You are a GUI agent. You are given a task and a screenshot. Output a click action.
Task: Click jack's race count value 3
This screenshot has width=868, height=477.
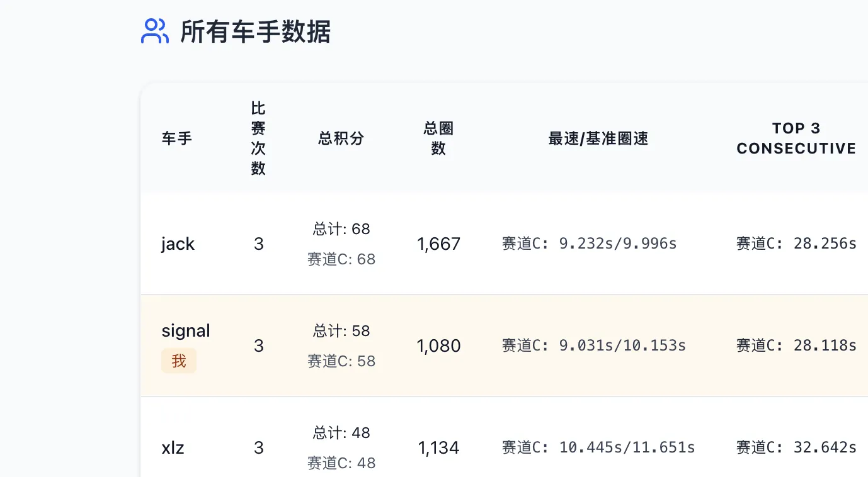click(258, 244)
